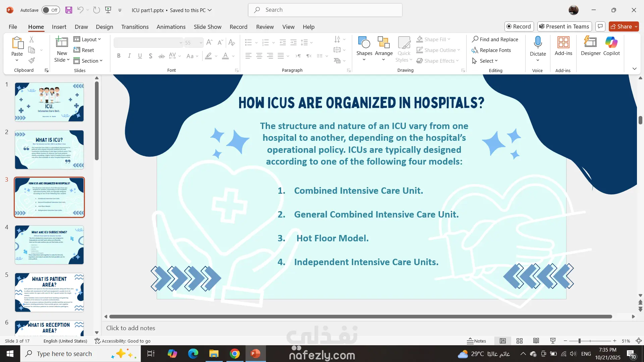
Task: Toggle AutoSave switch on
Action: pos(51,10)
